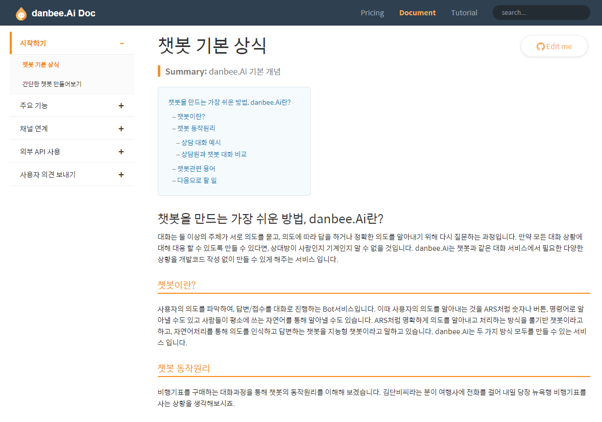Open 간단한 챗봇 만들어보기 sidebar item

tap(52, 84)
